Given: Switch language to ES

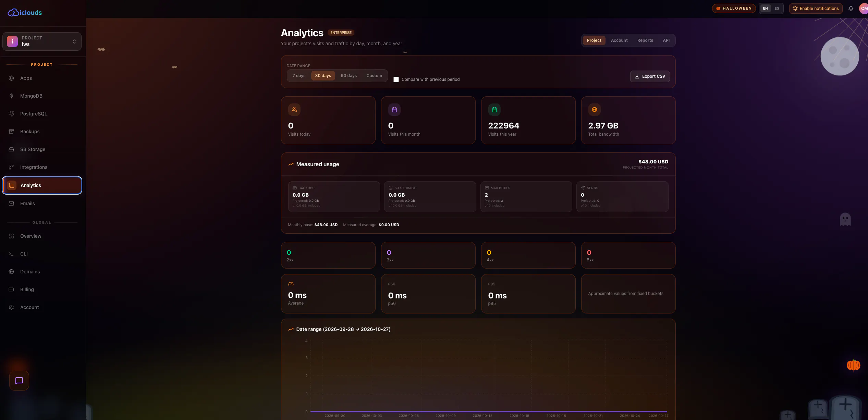Looking at the screenshot, I should [x=777, y=9].
